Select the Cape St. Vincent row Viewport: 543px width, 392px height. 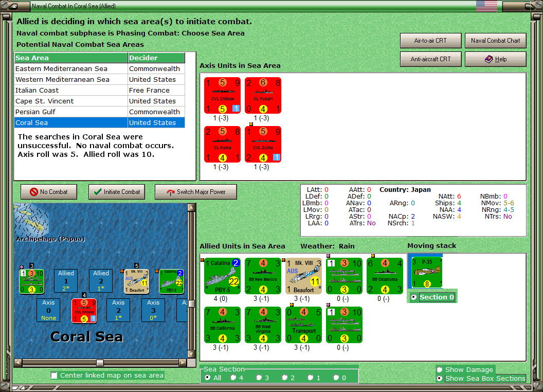pyautogui.click(x=99, y=101)
